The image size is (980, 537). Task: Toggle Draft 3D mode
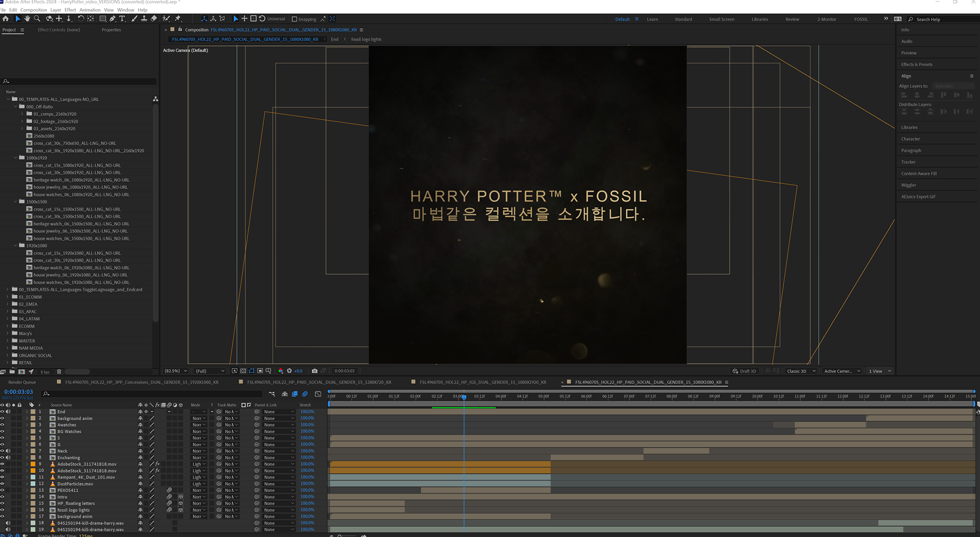pyautogui.click(x=745, y=371)
